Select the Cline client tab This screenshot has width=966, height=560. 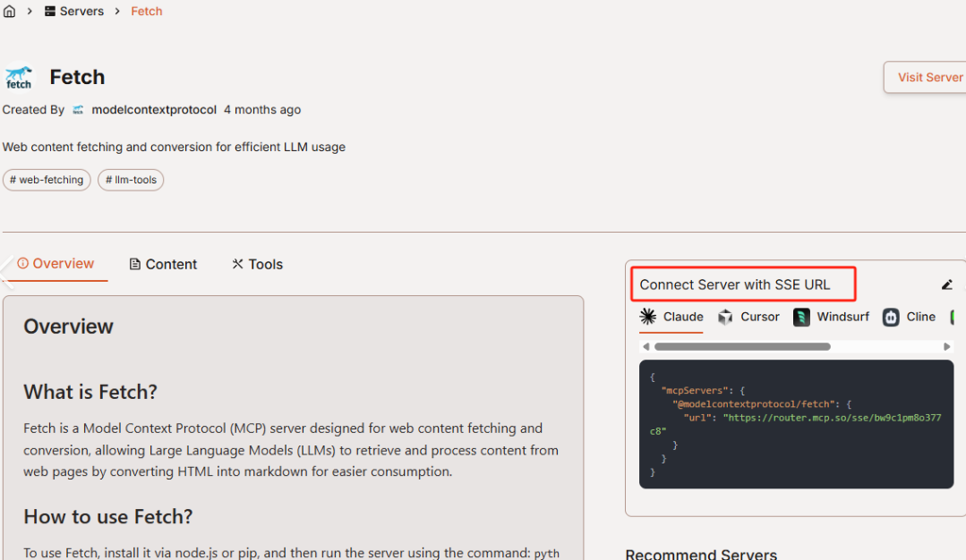[x=910, y=317]
